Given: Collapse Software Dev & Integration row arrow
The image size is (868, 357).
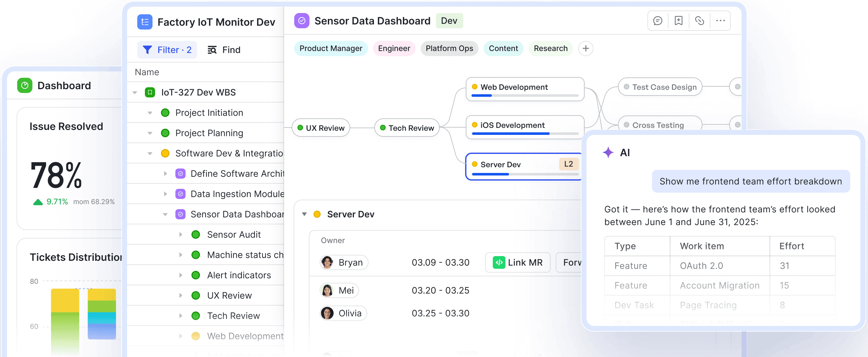Looking at the screenshot, I should (150, 154).
